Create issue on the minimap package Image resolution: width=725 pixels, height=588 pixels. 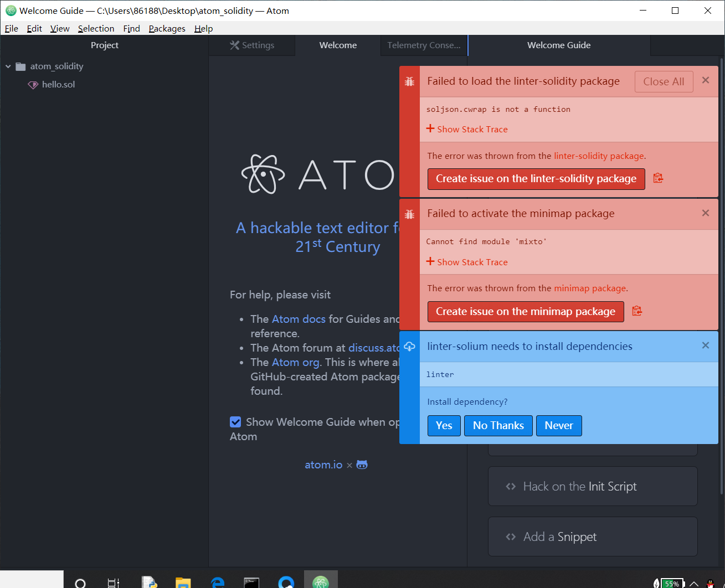pos(526,312)
